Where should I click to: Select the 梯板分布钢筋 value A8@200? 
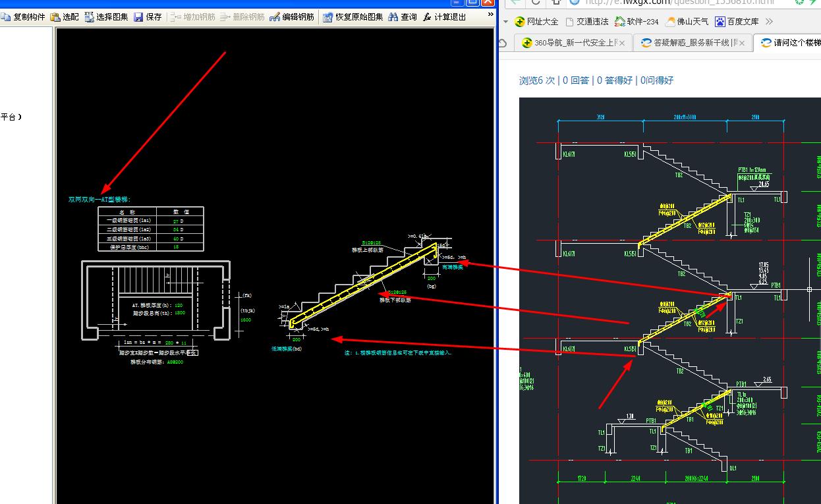pyautogui.click(x=175, y=362)
